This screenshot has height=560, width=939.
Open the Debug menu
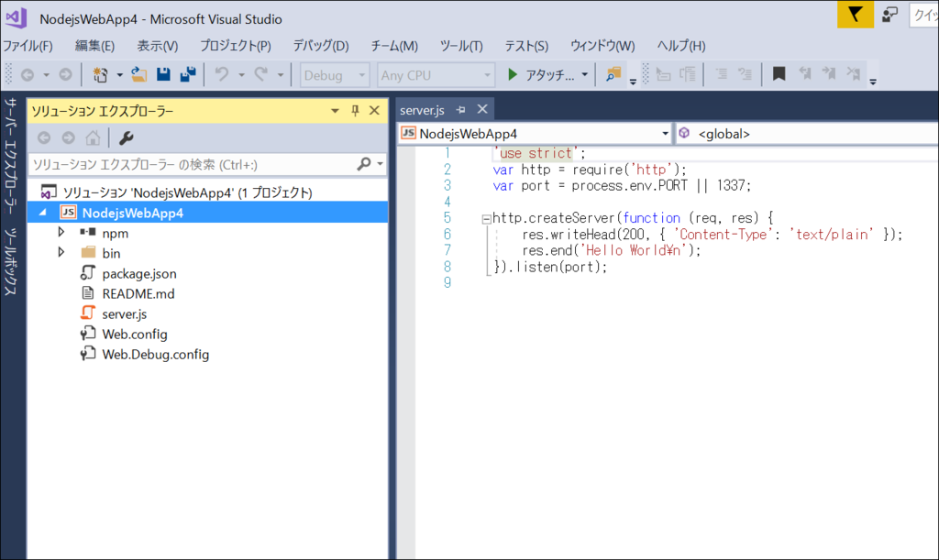click(320, 46)
